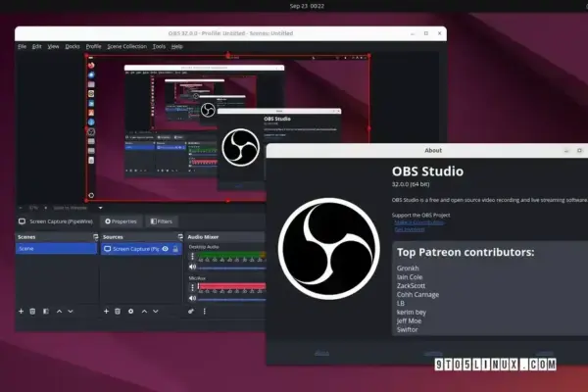Click the '32.0.0 (64 bit)' version text
The width and height of the screenshot is (588, 392).
click(x=411, y=184)
